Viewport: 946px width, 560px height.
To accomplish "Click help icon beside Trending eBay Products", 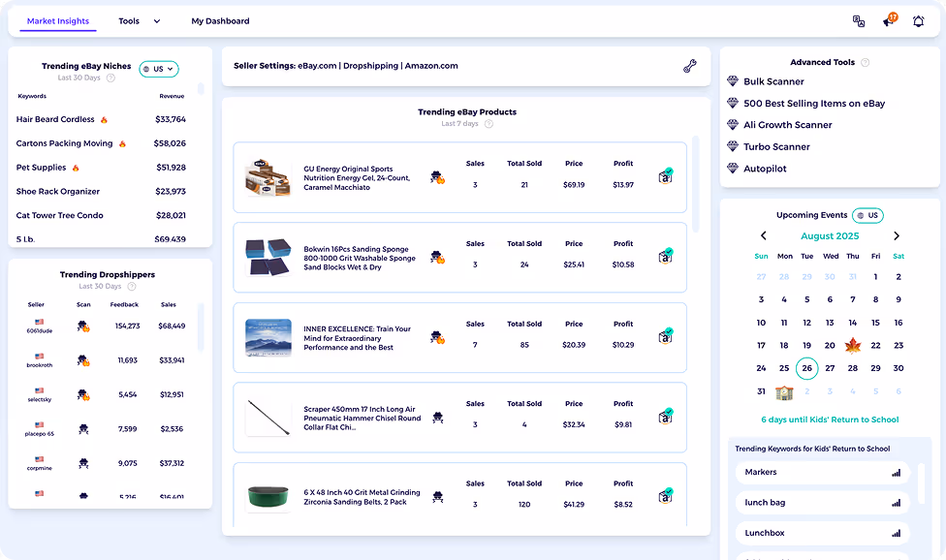I will pos(489,124).
